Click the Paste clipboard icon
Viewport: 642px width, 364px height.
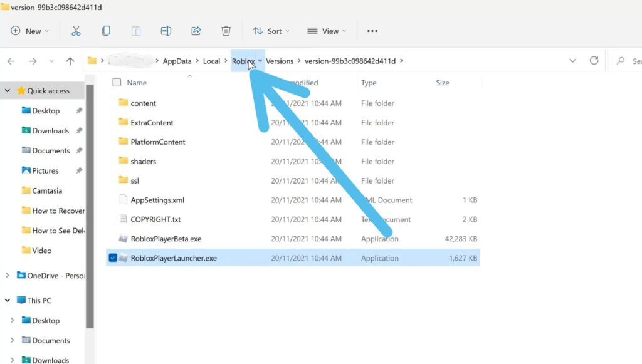click(136, 31)
